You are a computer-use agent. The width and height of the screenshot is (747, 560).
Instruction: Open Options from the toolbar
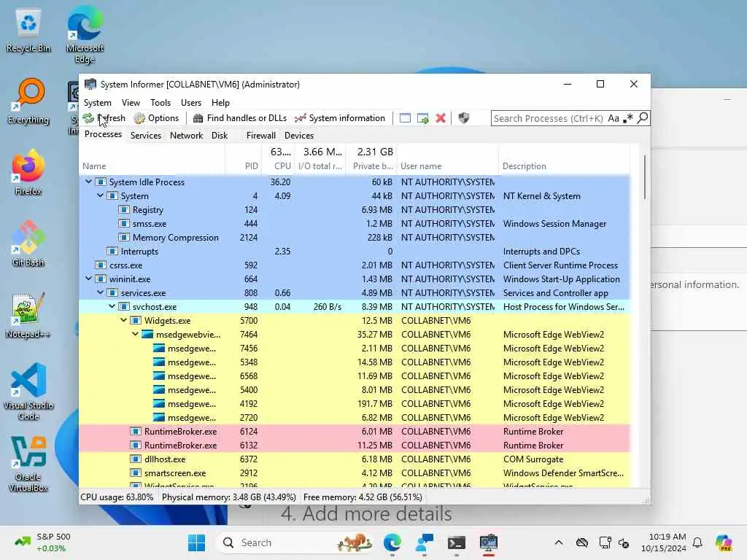tap(156, 118)
